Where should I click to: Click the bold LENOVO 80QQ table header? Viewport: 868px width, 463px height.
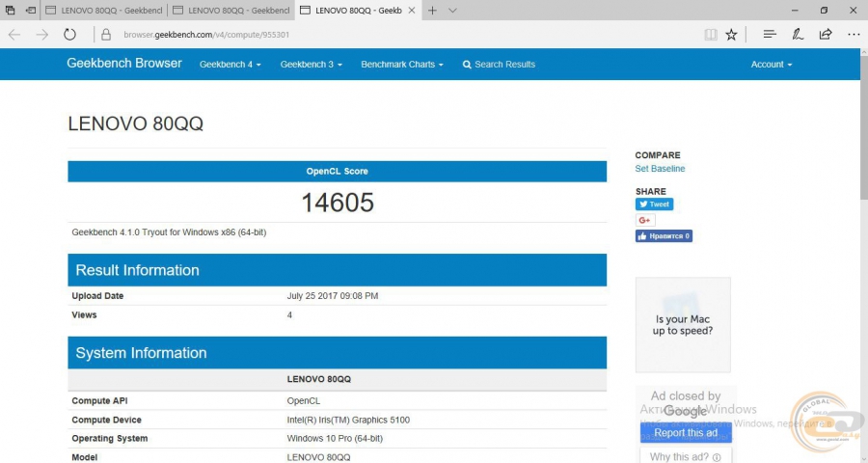click(319, 379)
